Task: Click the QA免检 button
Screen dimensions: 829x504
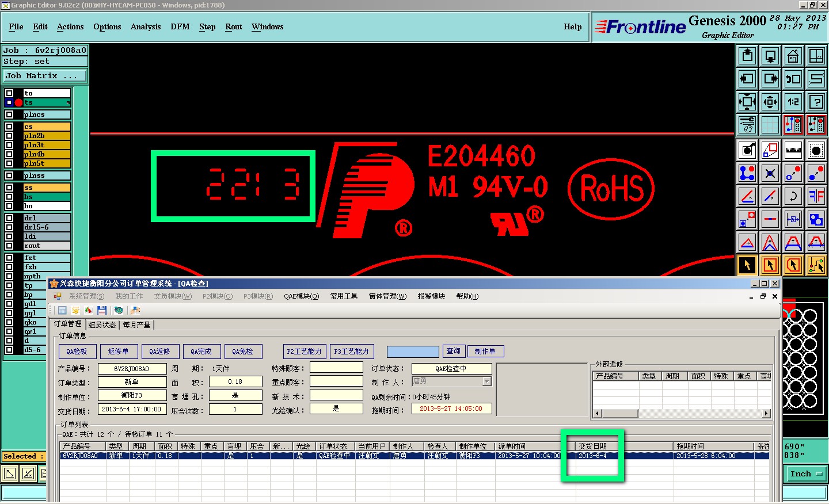Action: click(242, 352)
